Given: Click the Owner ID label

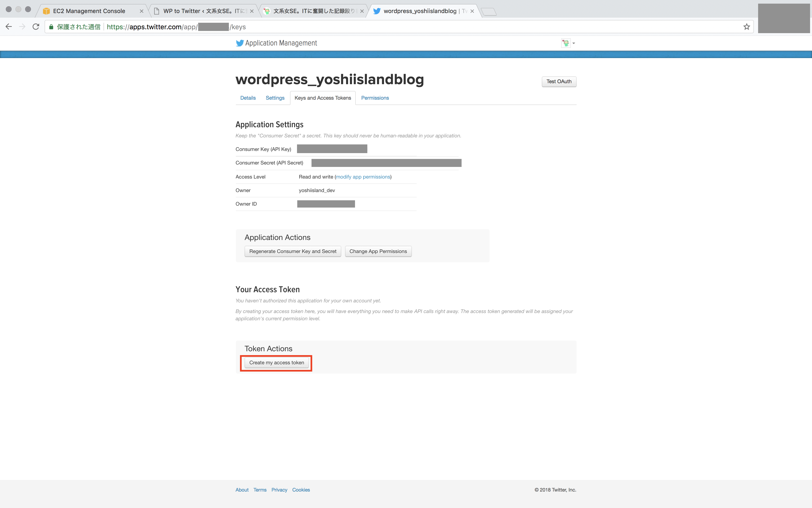Looking at the screenshot, I should (246, 204).
